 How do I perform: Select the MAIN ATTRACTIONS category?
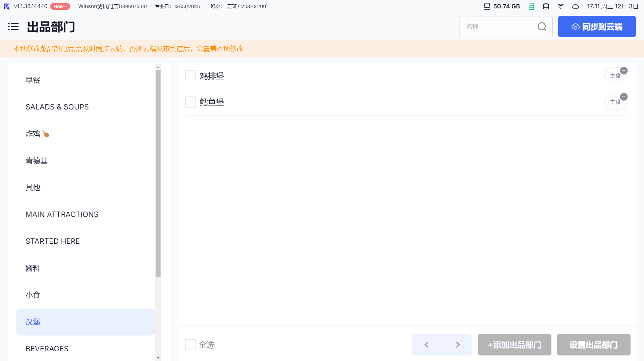tap(62, 214)
